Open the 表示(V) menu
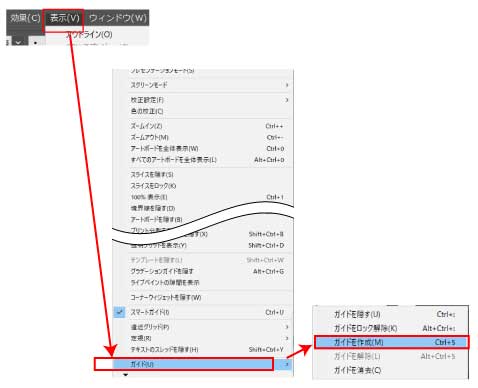 point(65,18)
